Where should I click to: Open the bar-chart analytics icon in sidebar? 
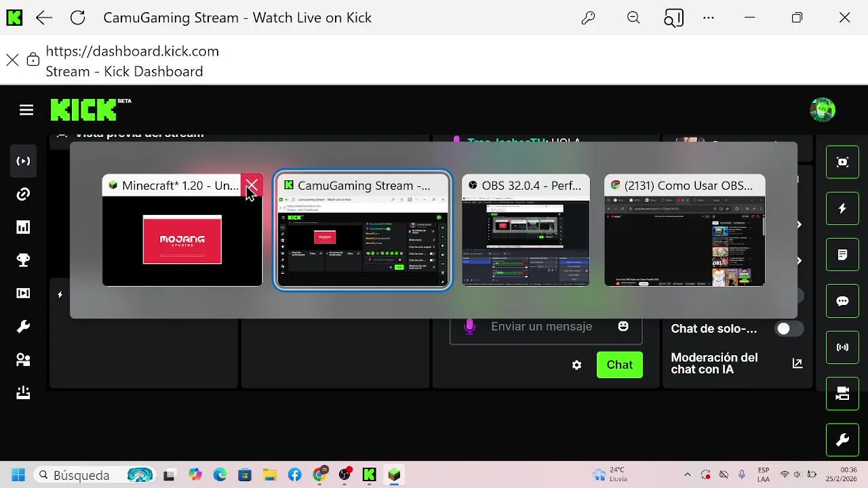(x=24, y=228)
